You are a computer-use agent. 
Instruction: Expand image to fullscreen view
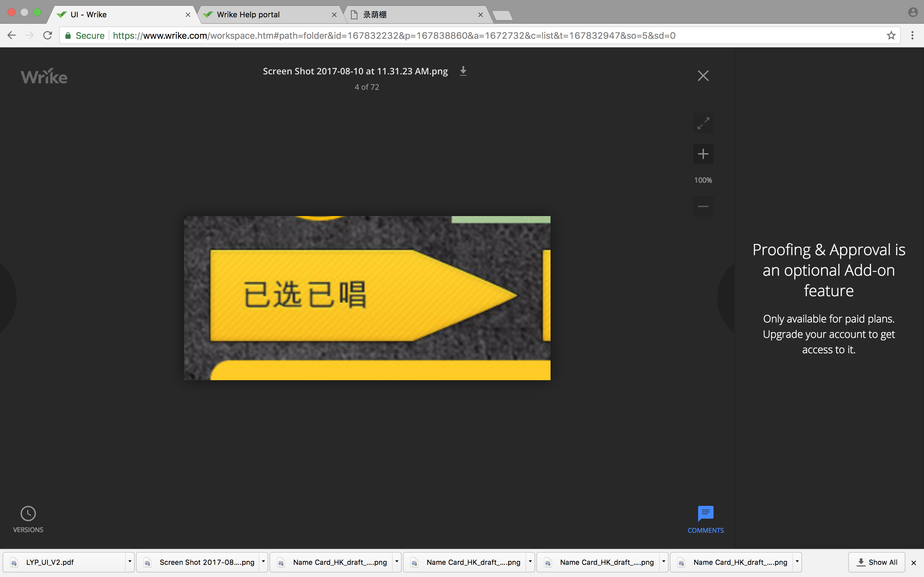(x=703, y=123)
